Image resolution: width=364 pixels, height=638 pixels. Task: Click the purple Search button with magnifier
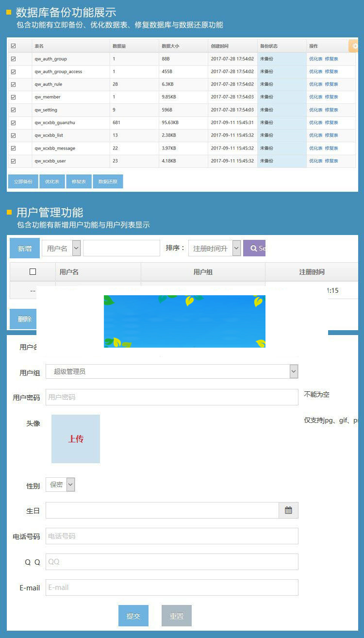coord(255,248)
